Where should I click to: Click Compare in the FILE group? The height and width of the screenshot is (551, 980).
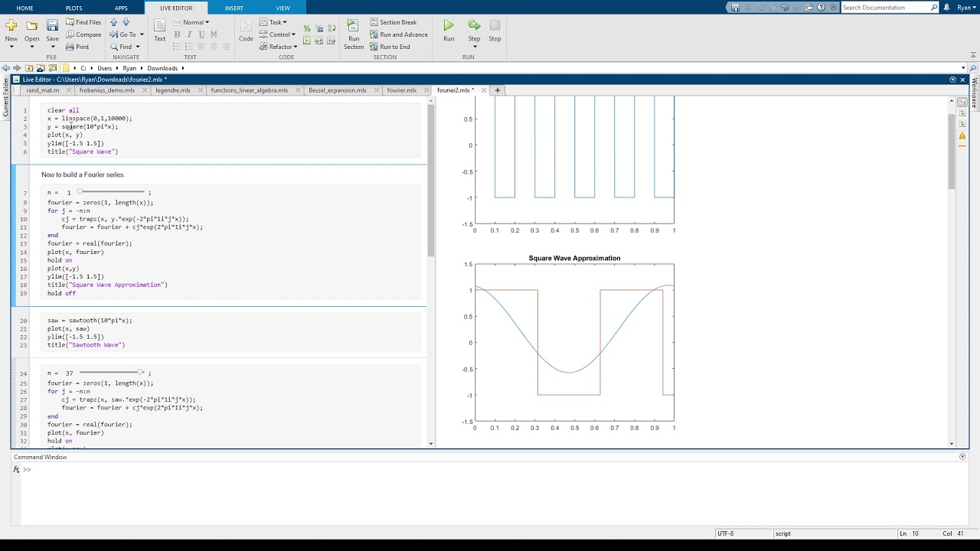[x=83, y=34]
